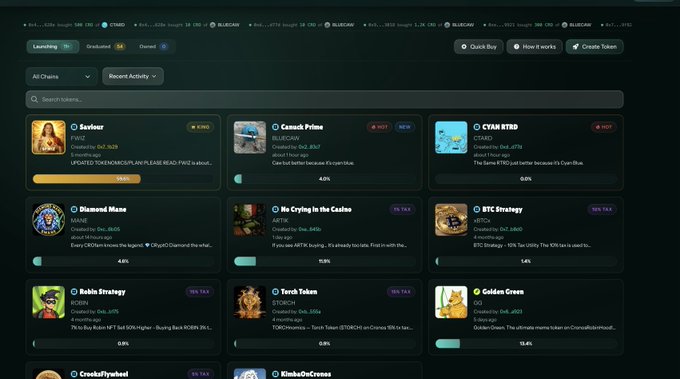The image size is (680, 379).
Task: Click the chain icon beside Canuck Prime
Action: pyautogui.click(x=275, y=127)
